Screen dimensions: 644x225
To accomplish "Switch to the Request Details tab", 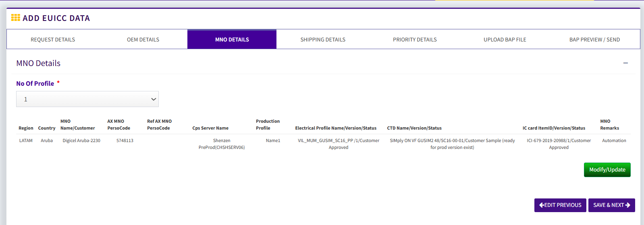I will 53,39.
